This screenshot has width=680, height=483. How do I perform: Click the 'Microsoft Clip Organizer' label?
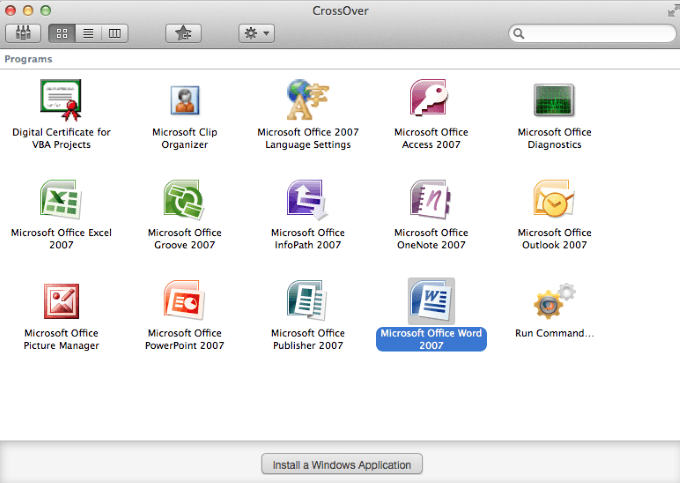(x=185, y=138)
